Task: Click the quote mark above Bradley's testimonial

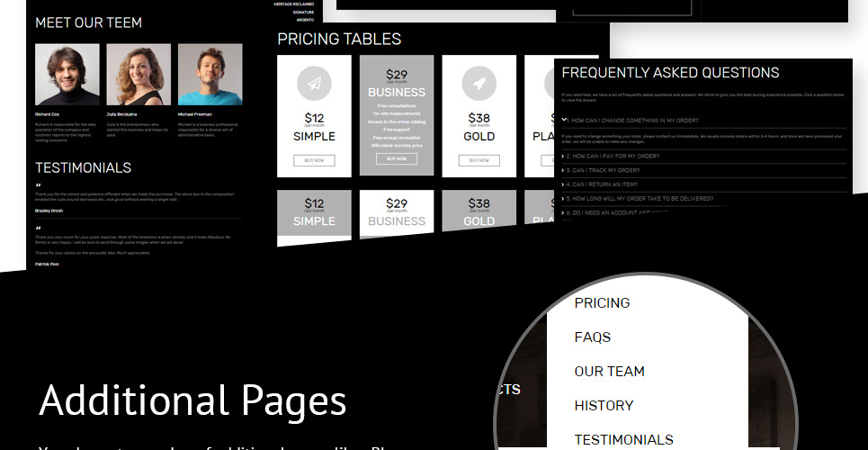Action: tap(38, 186)
